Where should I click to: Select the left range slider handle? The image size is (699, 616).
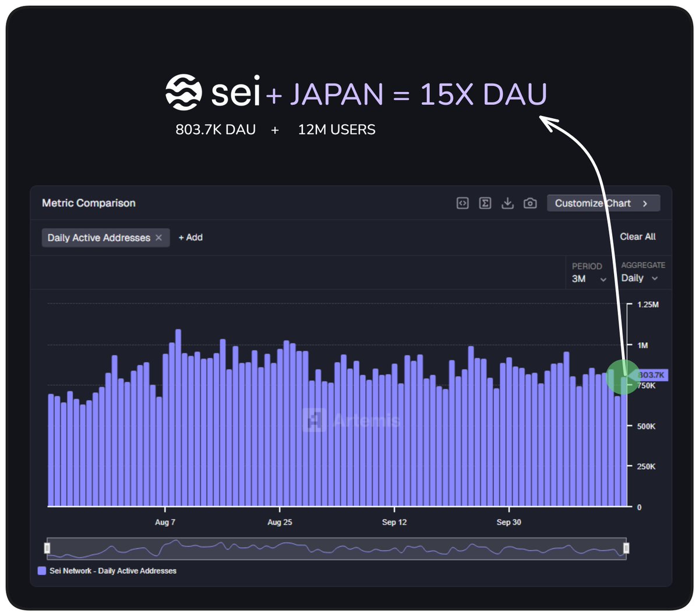click(47, 548)
